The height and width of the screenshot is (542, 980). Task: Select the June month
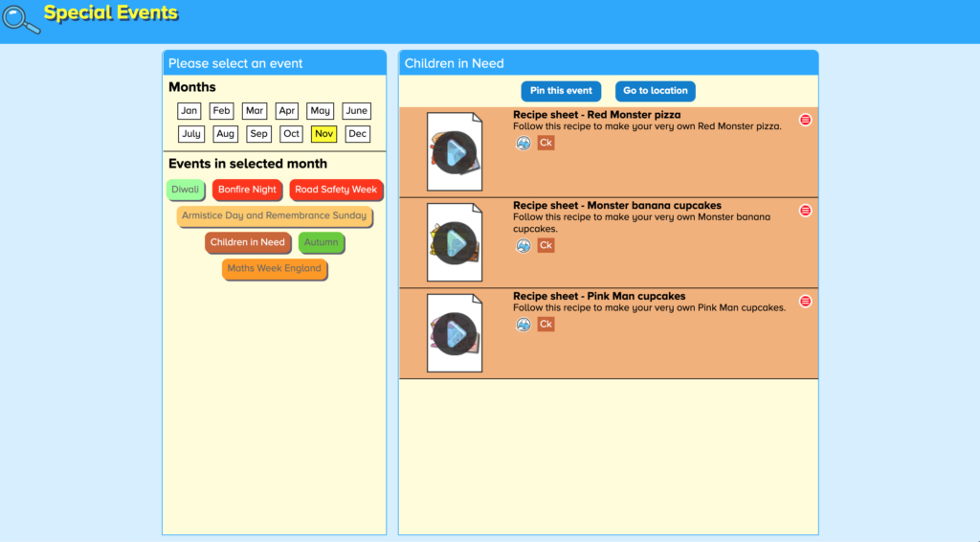point(356,111)
